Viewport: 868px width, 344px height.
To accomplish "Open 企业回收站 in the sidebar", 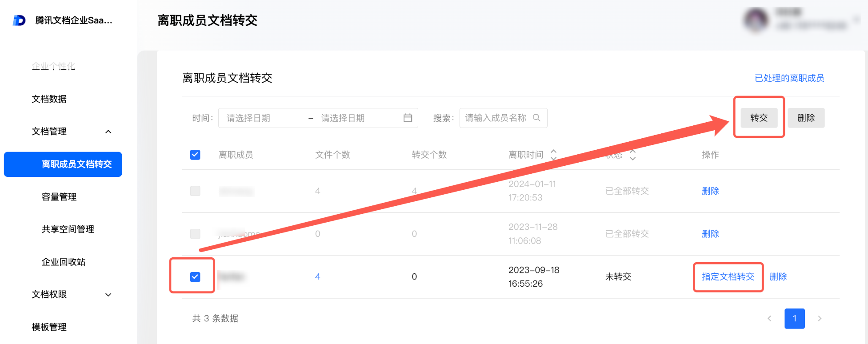I will [x=64, y=262].
